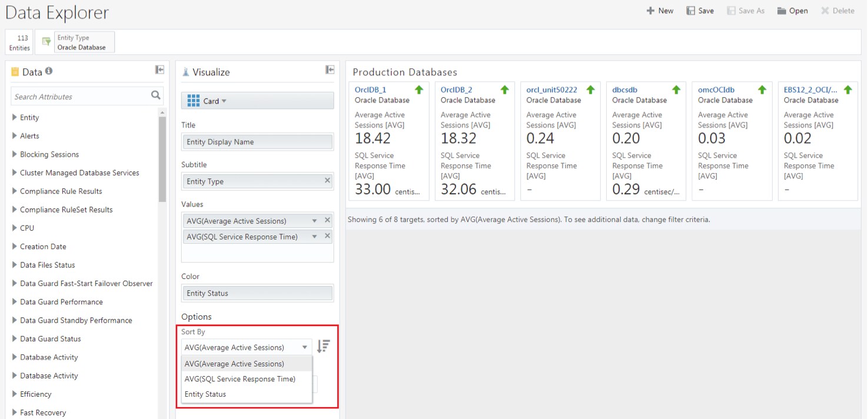This screenshot has width=868, height=419.
Task: Click the Save icon in toolbar
Action: click(x=691, y=11)
